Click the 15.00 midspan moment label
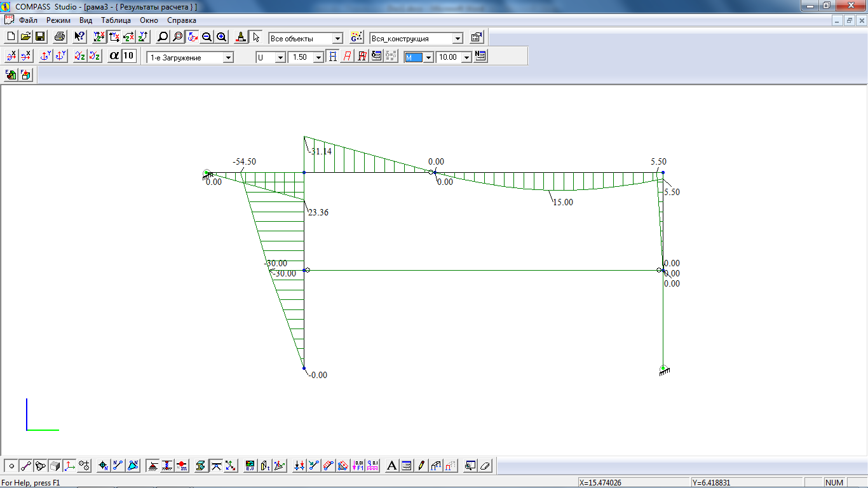 (x=562, y=202)
